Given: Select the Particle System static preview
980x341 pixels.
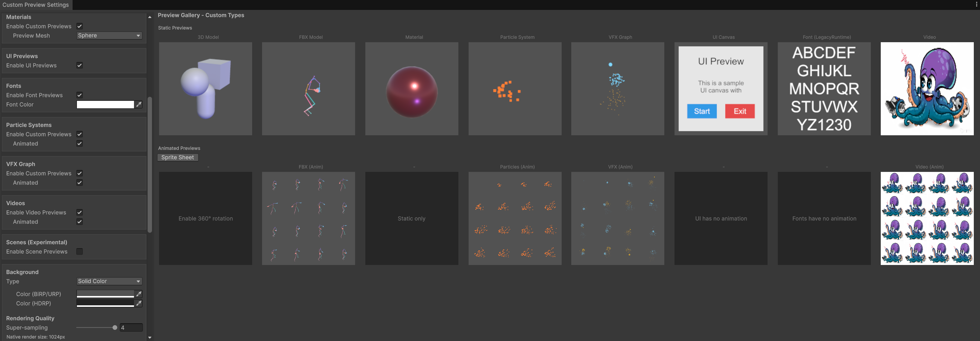Looking at the screenshot, I should [x=515, y=89].
